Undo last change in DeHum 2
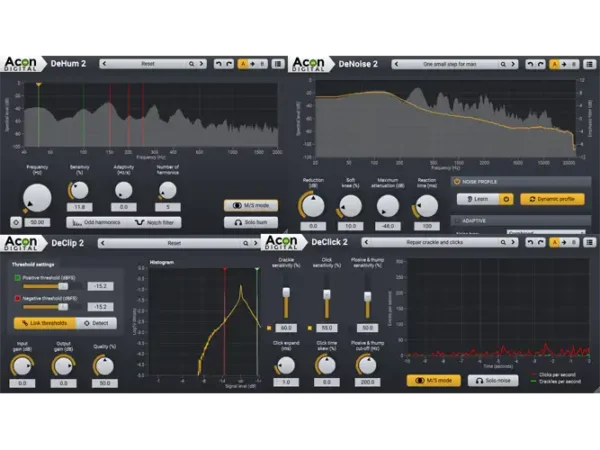The height and width of the screenshot is (450, 600). pos(218,64)
